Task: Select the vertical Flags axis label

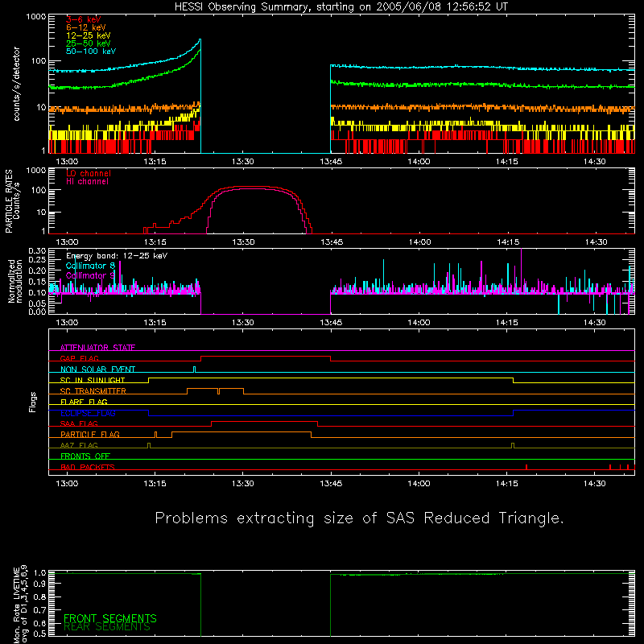Action: (33, 402)
